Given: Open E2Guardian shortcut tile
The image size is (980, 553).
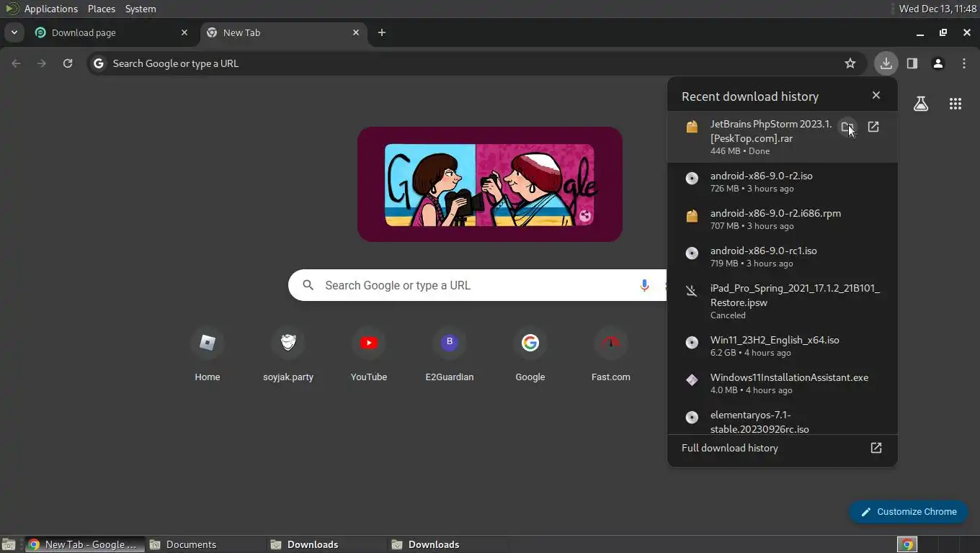Looking at the screenshot, I should click(450, 354).
